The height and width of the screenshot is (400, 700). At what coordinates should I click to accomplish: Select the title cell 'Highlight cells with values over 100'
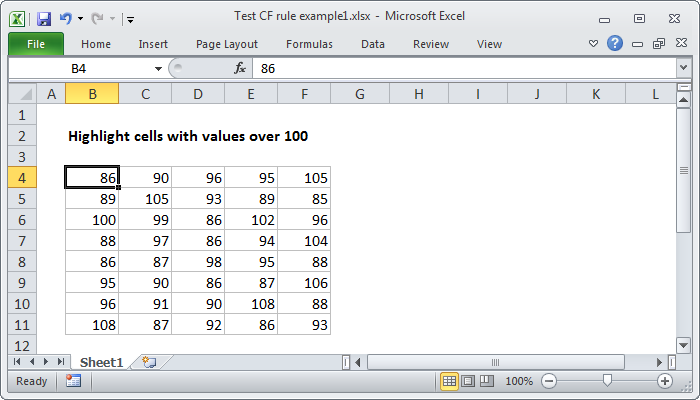click(x=188, y=136)
